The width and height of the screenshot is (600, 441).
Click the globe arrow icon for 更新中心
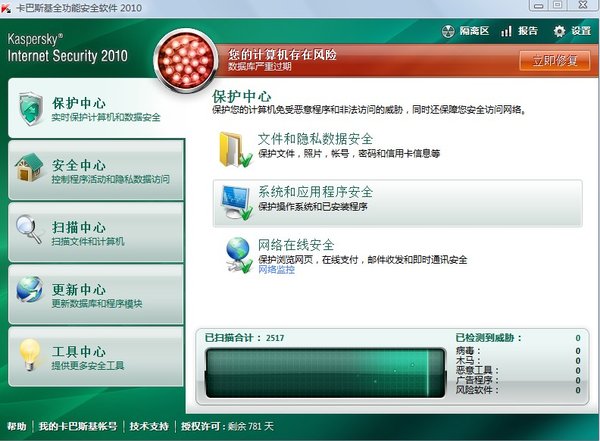click(x=29, y=290)
